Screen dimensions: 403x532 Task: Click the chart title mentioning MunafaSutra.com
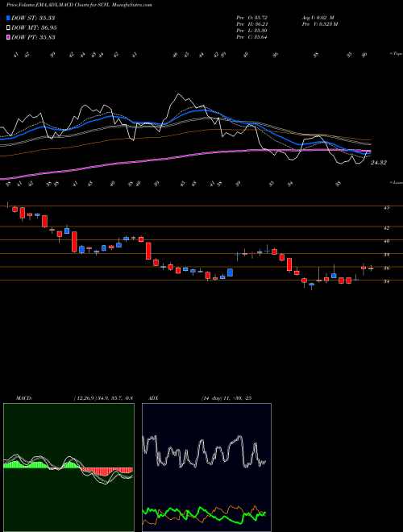[x=79, y=5]
